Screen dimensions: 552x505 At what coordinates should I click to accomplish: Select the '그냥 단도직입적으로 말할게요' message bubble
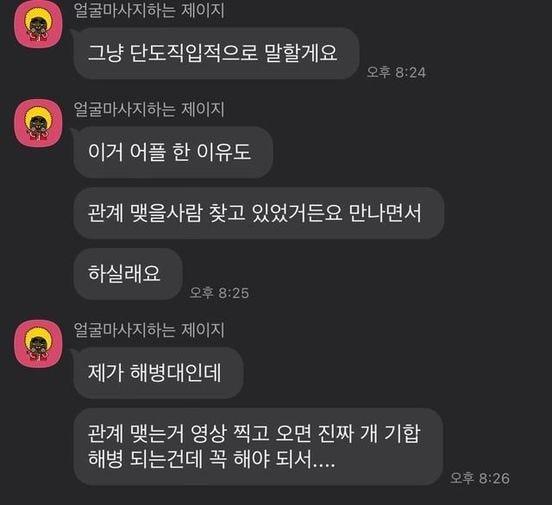pyautogui.click(x=216, y=53)
